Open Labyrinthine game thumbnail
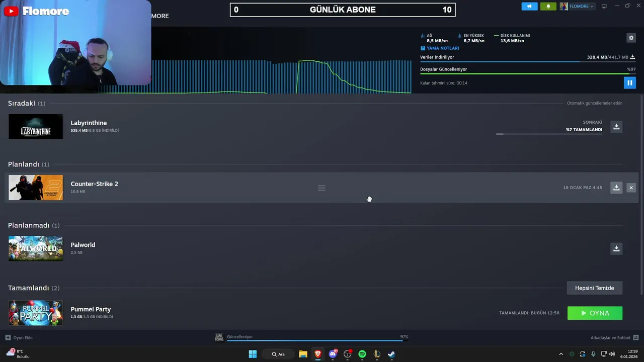This screenshot has width=644, height=362. pos(36,126)
